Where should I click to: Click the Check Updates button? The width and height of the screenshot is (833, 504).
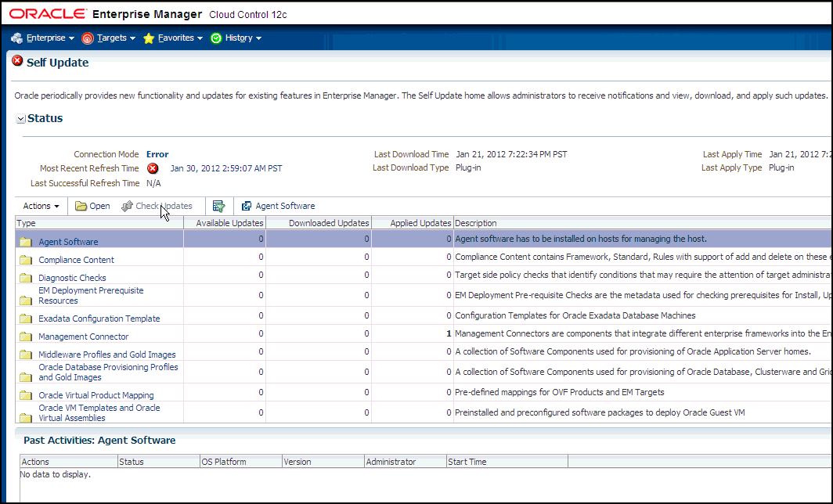[x=157, y=206]
